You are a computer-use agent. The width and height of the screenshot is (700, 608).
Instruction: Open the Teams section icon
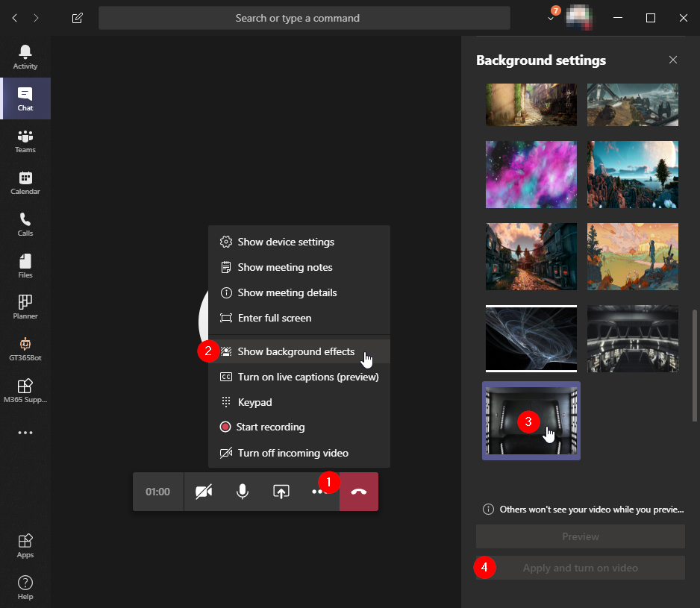click(25, 140)
